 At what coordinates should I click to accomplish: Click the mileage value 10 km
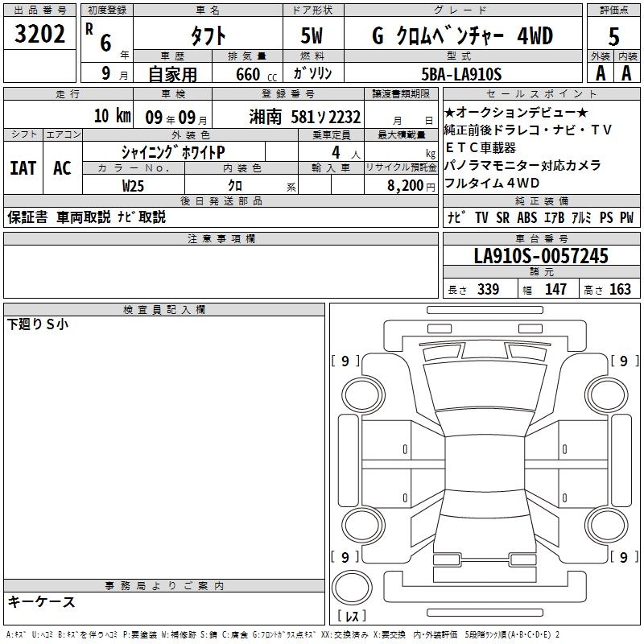tap(111, 116)
